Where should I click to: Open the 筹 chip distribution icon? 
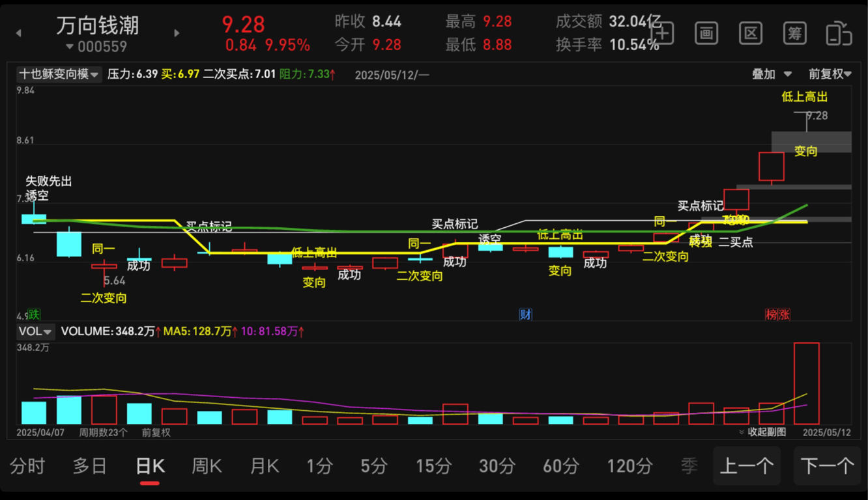[795, 33]
